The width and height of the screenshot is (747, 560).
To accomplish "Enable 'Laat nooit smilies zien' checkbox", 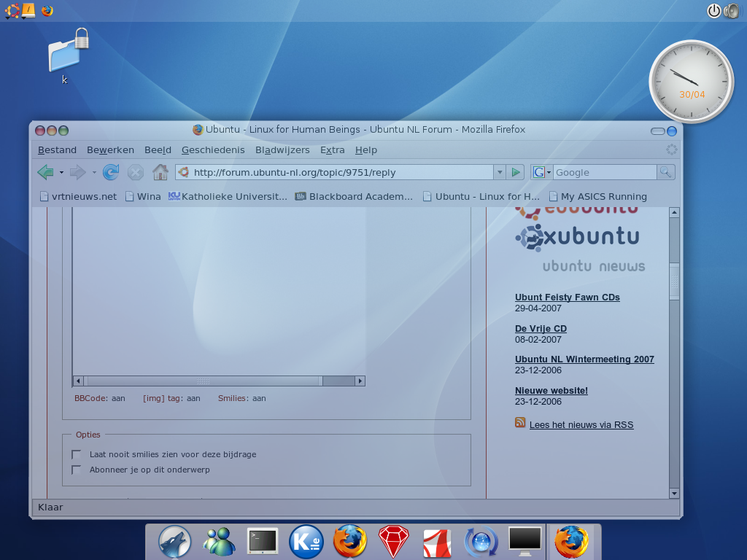I will click(76, 454).
